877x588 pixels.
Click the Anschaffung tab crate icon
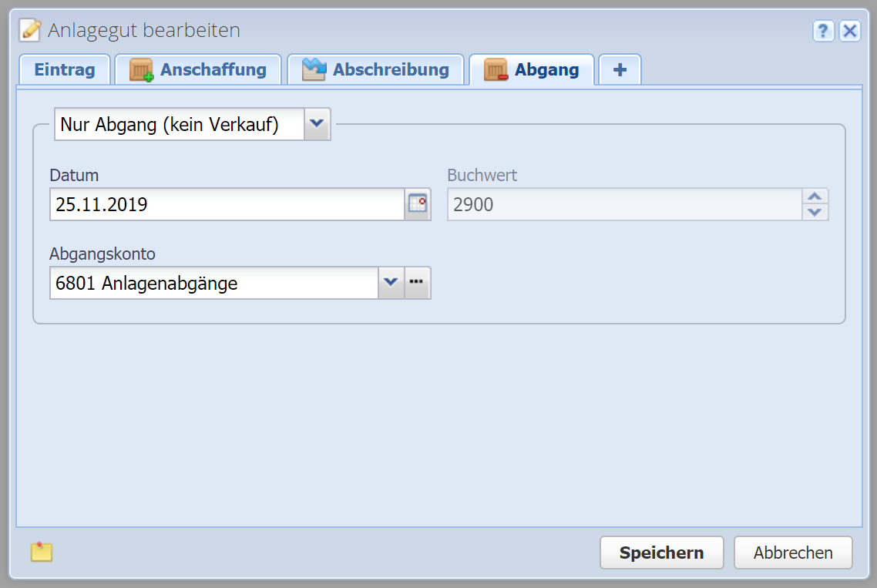pos(141,70)
